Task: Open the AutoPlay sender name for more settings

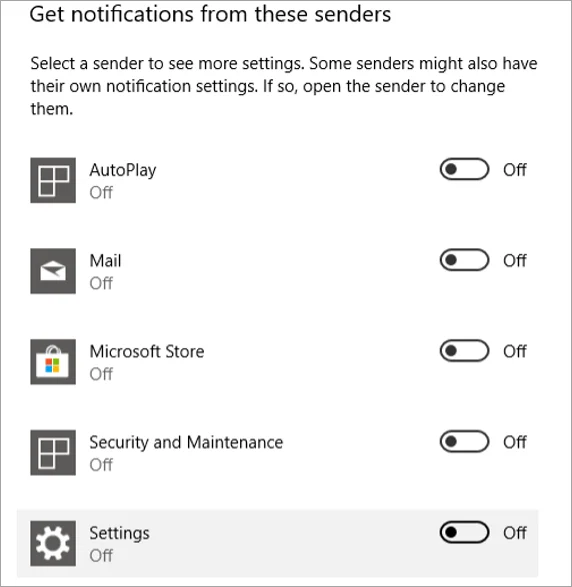Action: pos(123,170)
